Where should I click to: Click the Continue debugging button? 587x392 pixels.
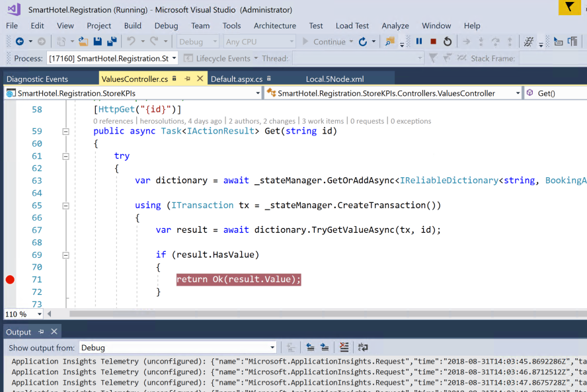(324, 42)
